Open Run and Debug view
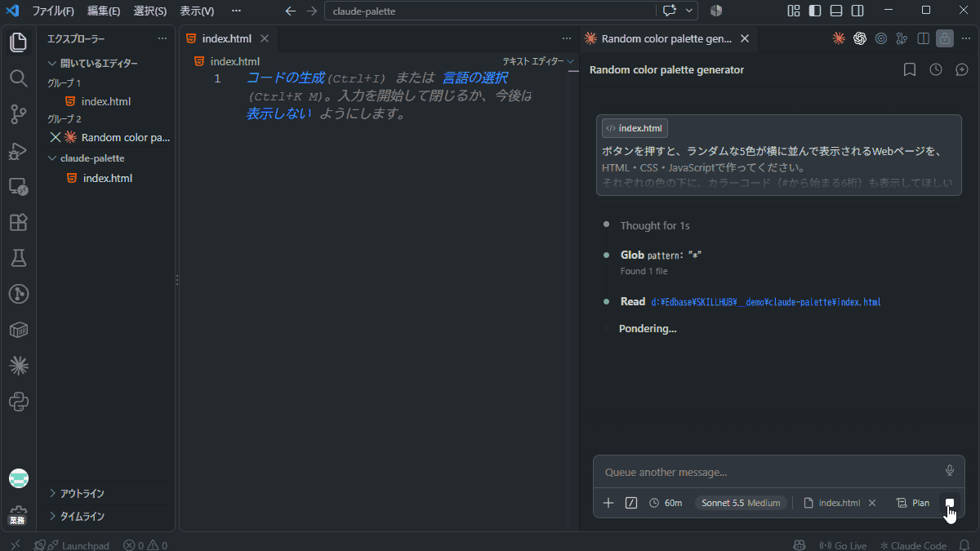The height and width of the screenshot is (551, 980). [18, 150]
